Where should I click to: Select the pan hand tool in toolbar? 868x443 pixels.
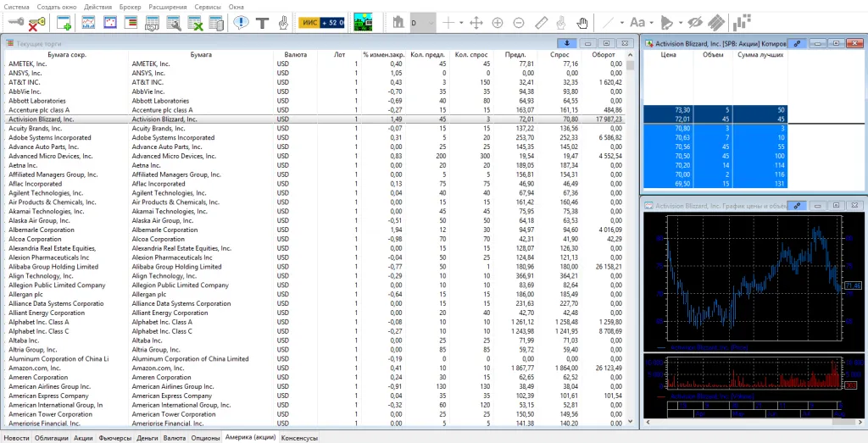coord(583,23)
